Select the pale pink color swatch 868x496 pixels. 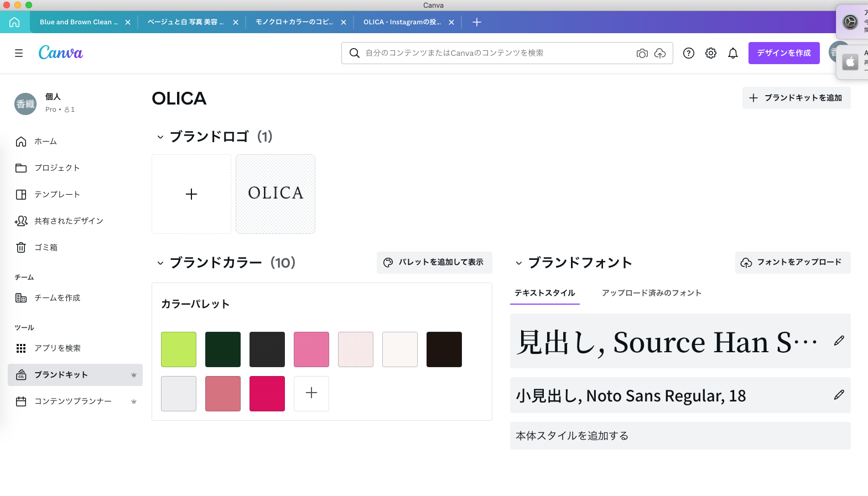(x=356, y=349)
